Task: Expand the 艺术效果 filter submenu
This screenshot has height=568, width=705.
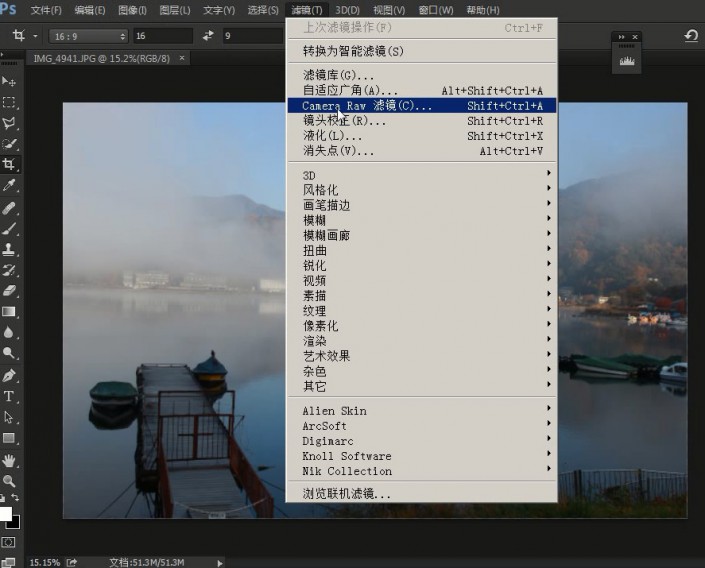Action: pos(422,356)
